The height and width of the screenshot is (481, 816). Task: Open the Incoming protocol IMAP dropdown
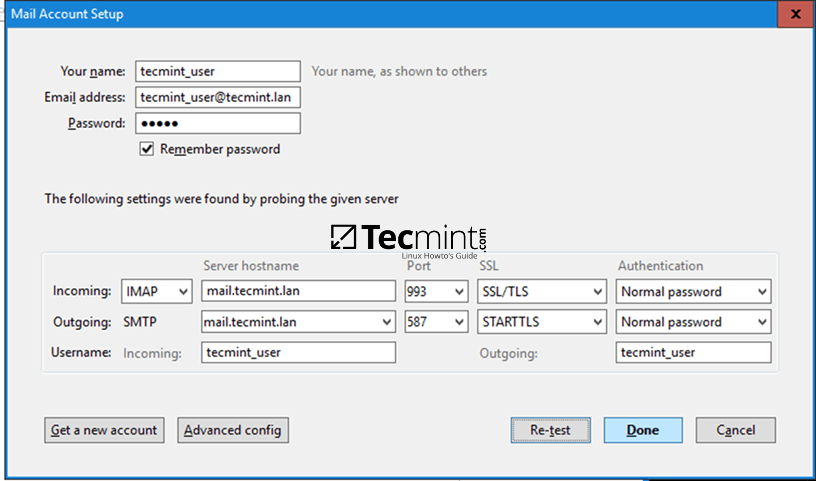click(156, 292)
